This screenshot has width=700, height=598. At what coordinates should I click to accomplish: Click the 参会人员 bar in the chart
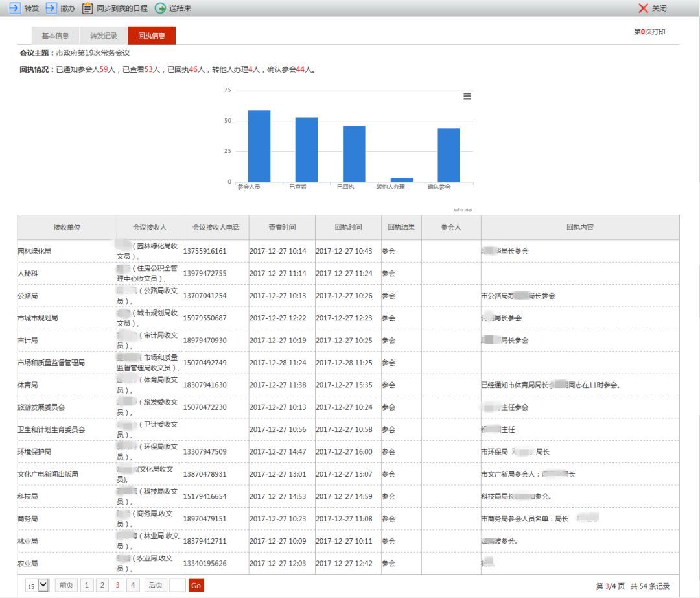(259, 147)
